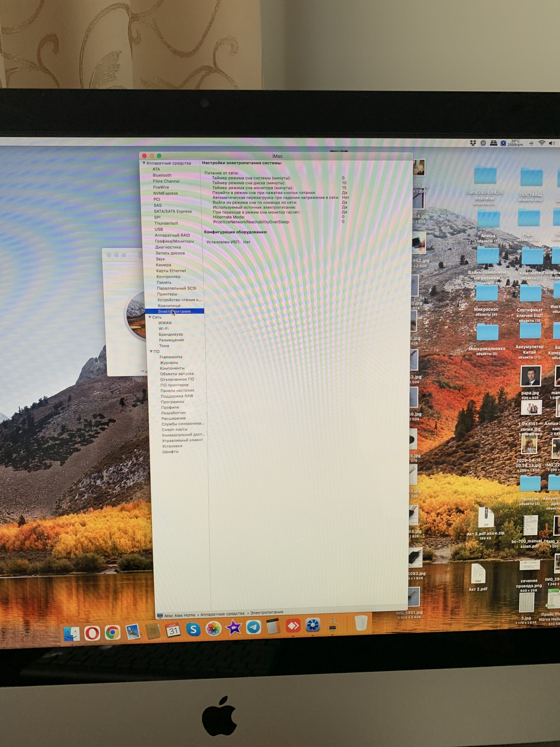Open the Trash in the Dock
The width and height of the screenshot is (560, 747).
(361, 623)
